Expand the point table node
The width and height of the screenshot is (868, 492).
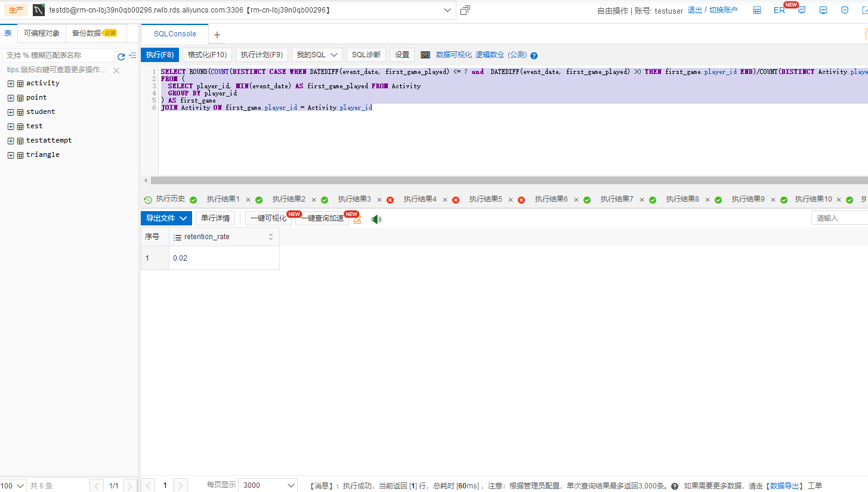(10, 98)
